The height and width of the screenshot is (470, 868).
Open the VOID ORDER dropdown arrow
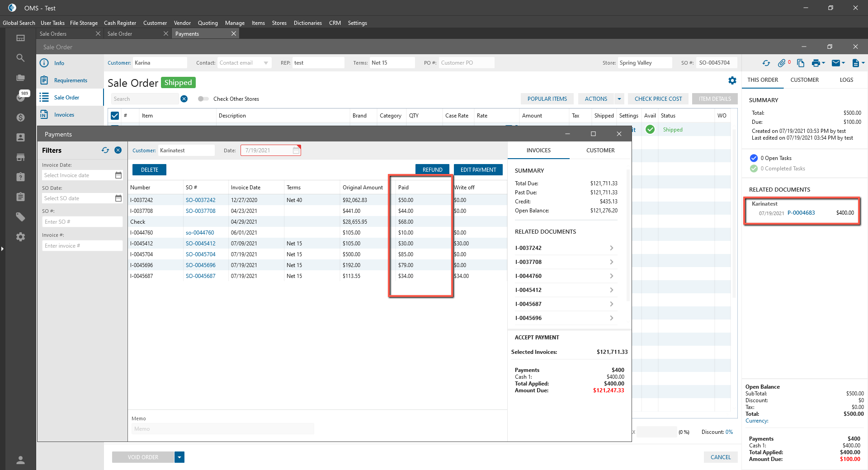point(179,457)
